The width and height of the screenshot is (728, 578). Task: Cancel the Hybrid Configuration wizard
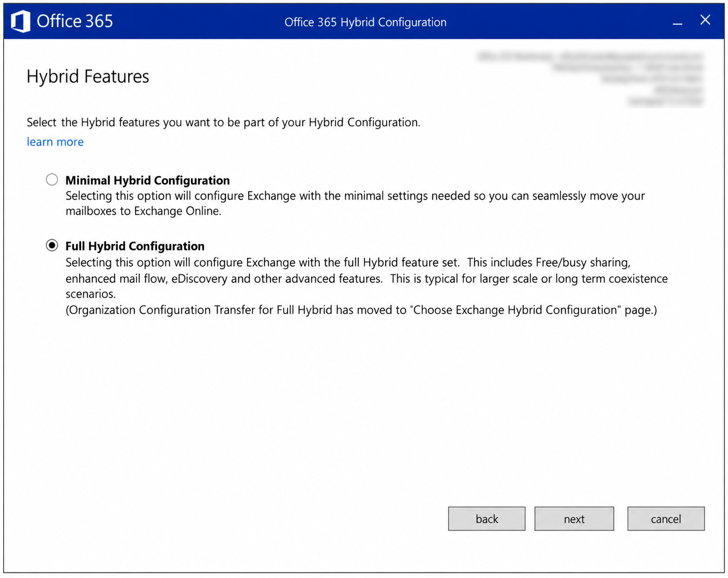click(x=666, y=518)
